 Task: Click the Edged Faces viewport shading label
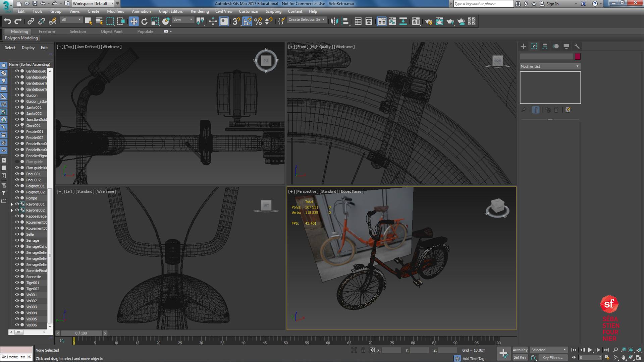tap(351, 191)
